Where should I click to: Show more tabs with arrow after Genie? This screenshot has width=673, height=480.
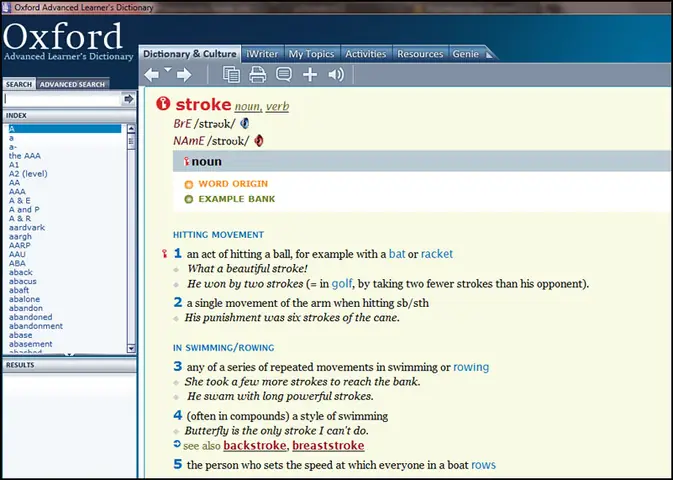point(489,55)
